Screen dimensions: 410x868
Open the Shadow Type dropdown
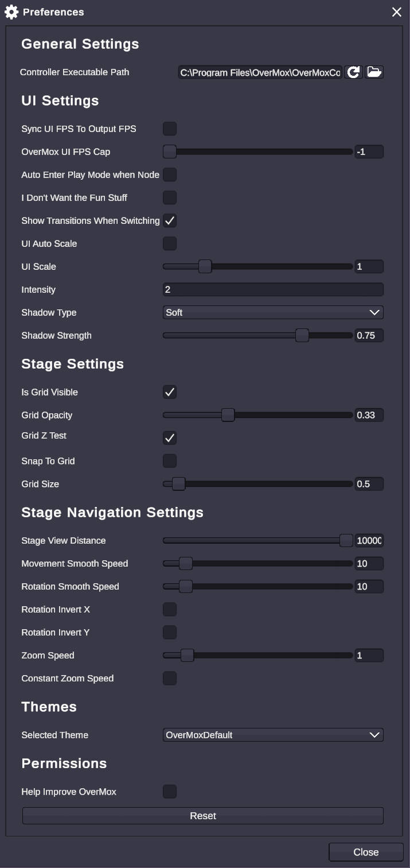point(273,312)
